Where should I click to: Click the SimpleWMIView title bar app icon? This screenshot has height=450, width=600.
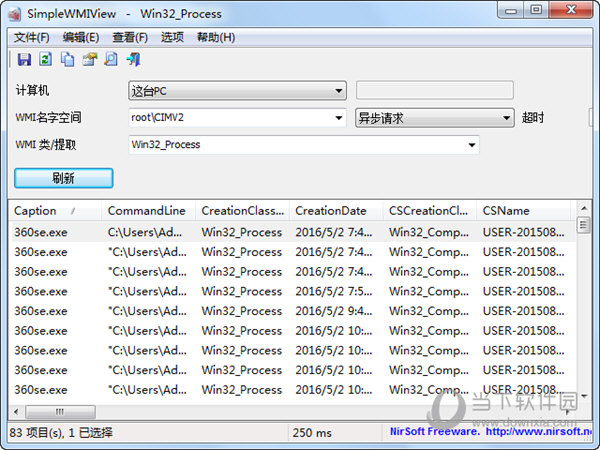(x=15, y=14)
